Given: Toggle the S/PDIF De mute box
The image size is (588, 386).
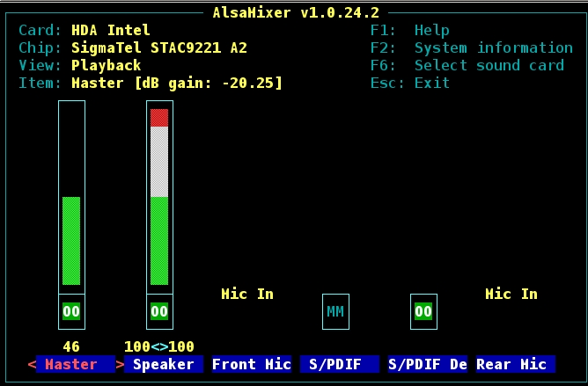Looking at the screenshot, I should click(423, 311).
